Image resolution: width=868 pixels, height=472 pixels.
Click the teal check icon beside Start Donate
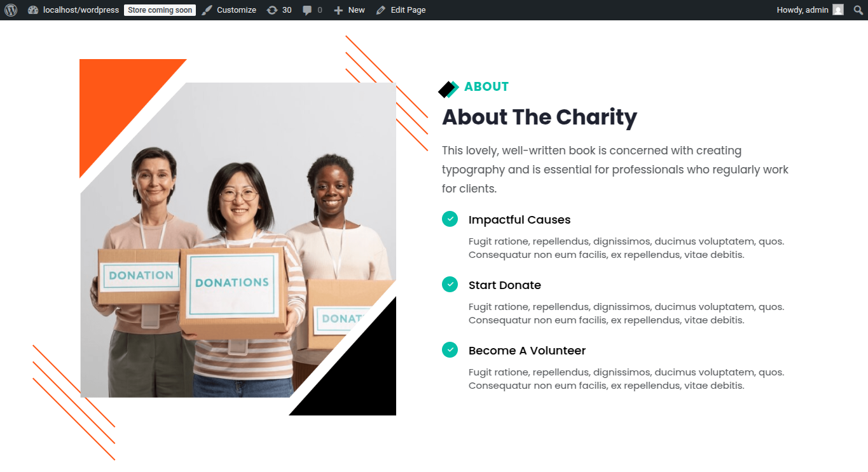(x=450, y=285)
